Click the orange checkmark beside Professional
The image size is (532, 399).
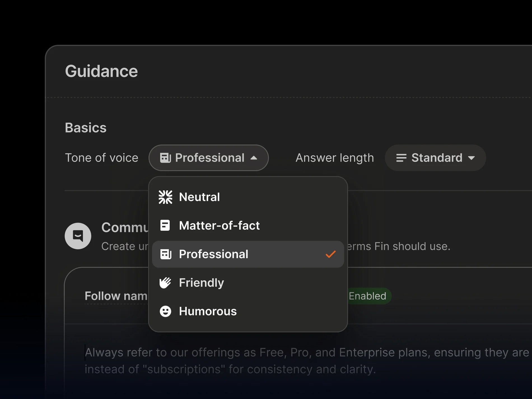(331, 254)
